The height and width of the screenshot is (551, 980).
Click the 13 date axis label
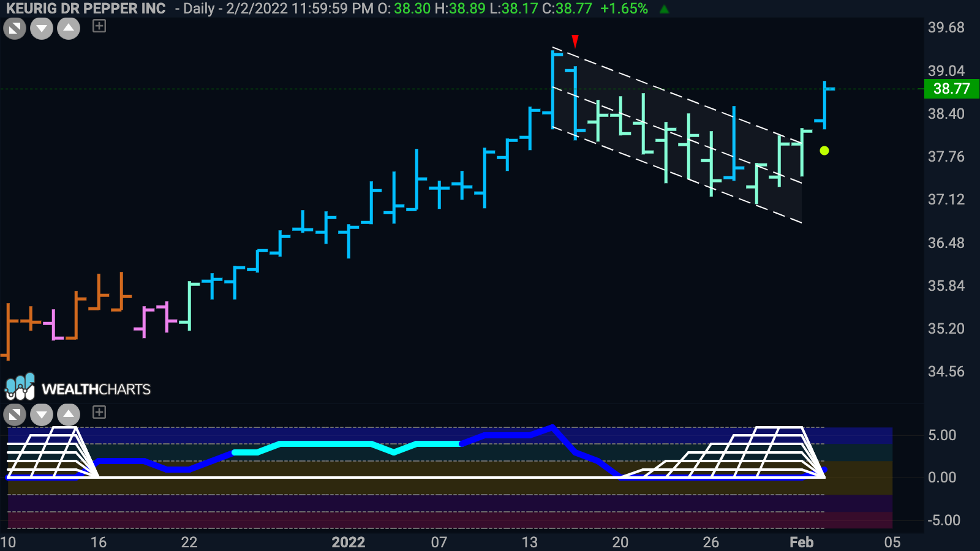click(529, 542)
